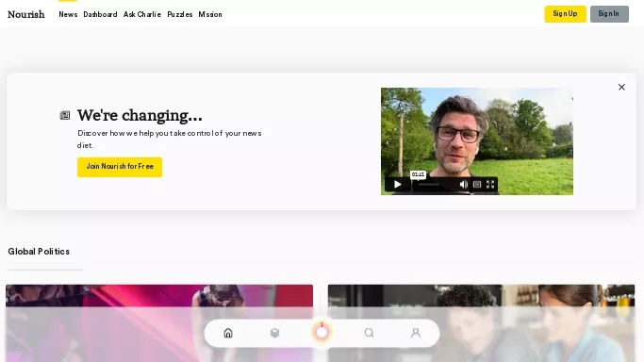Click the Global Politics section heading
644x362 pixels.
tap(39, 252)
